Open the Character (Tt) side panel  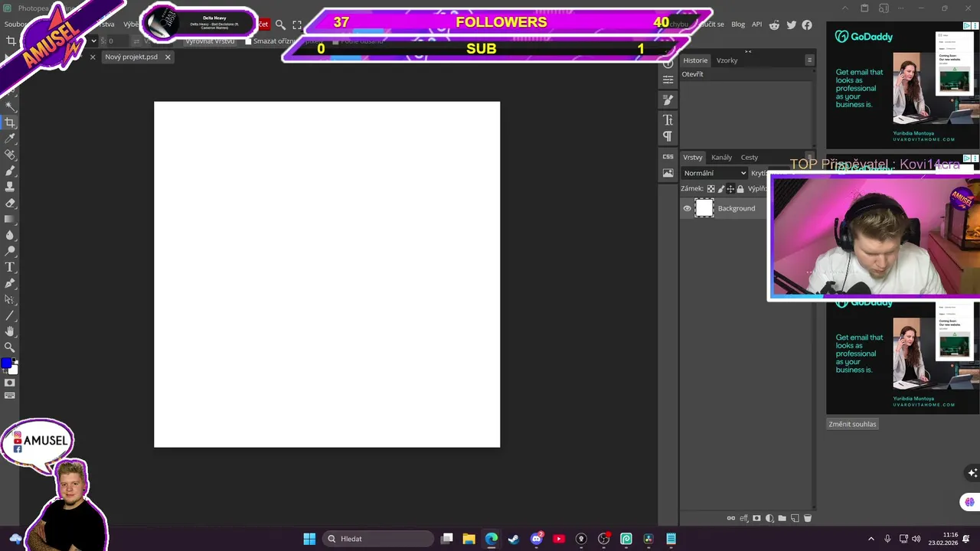tap(668, 120)
